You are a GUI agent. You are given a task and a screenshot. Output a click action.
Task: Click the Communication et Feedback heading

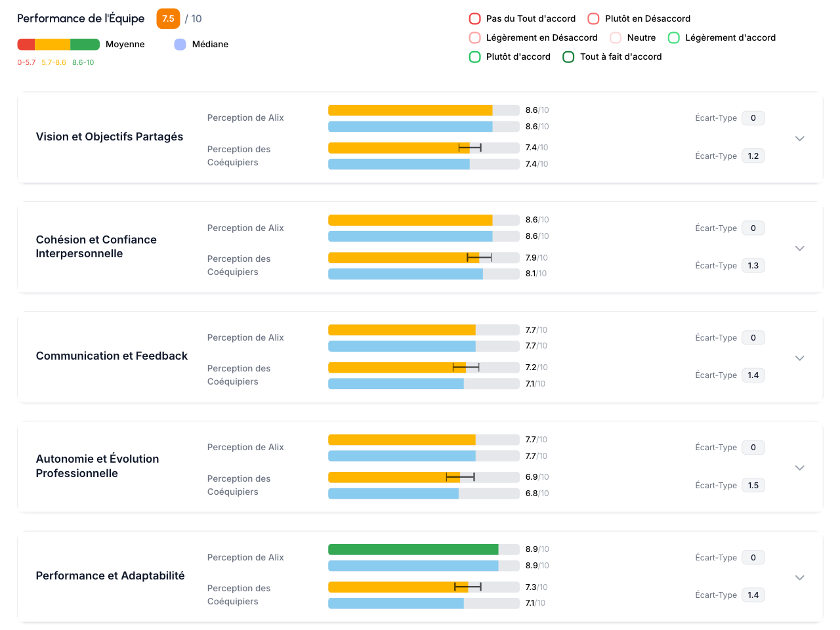coord(112,356)
